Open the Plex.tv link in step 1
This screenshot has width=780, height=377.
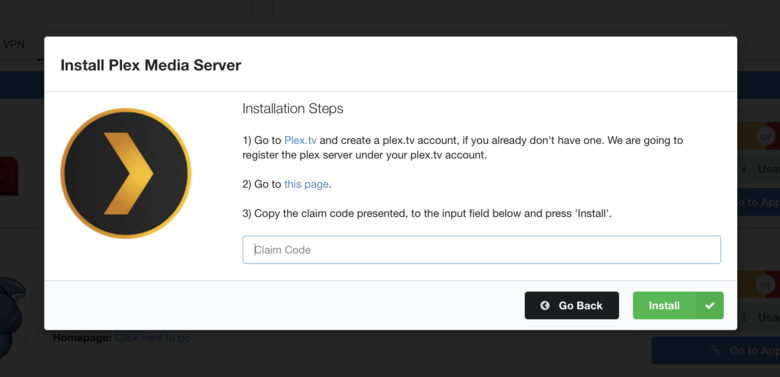300,140
